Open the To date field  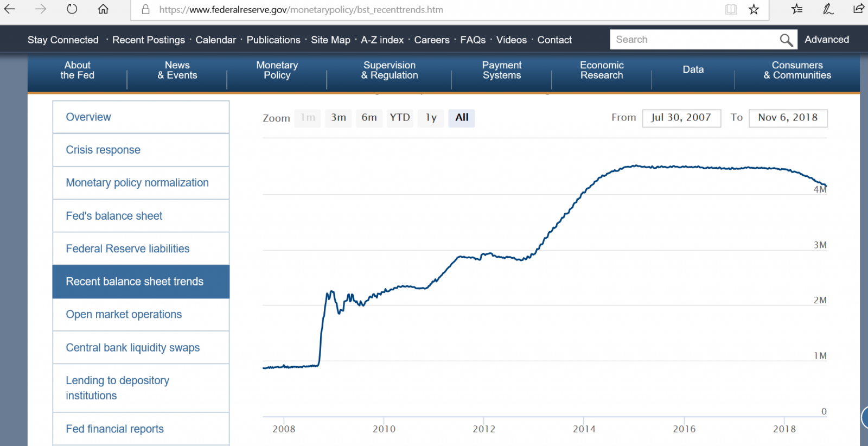tap(788, 118)
